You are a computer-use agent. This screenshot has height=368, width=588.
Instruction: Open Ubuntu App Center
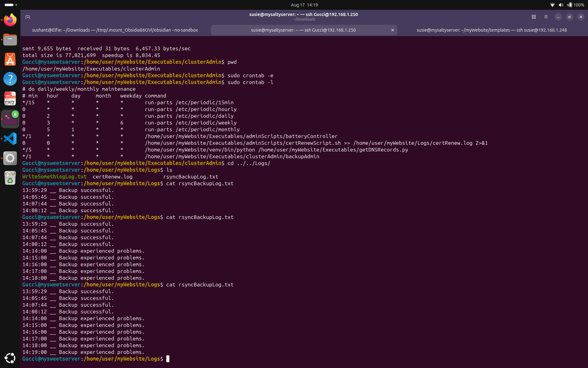pos(10,59)
